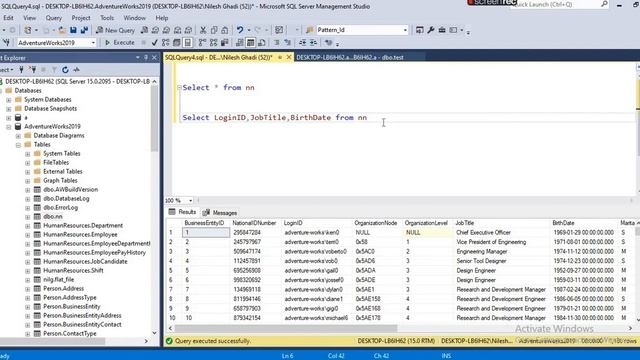The width and height of the screenshot is (640, 360).
Task: Select the Person.Address table item
Action: (x=63, y=289)
